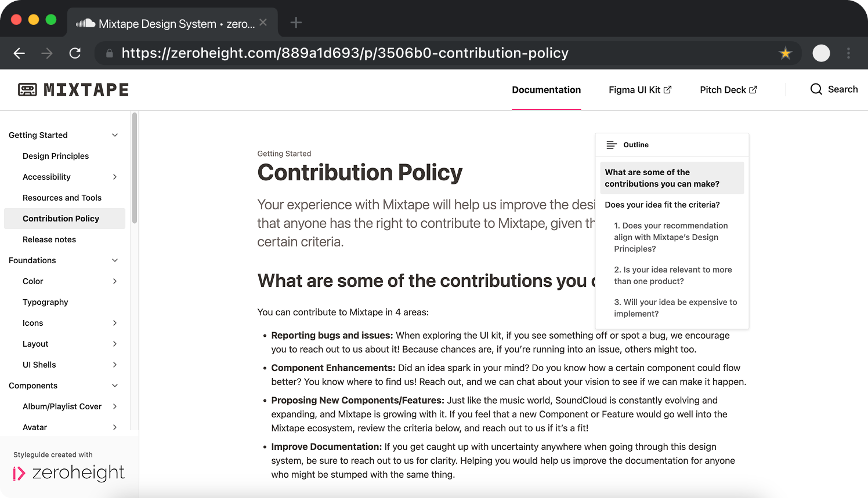Click the Outline panel header label
868x498 pixels.
[x=636, y=145]
